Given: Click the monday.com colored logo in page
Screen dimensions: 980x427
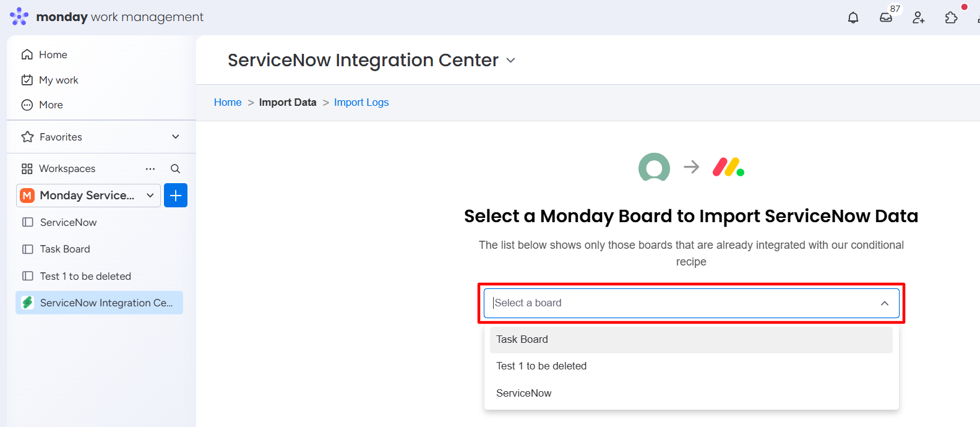Looking at the screenshot, I should tap(728, 167).
